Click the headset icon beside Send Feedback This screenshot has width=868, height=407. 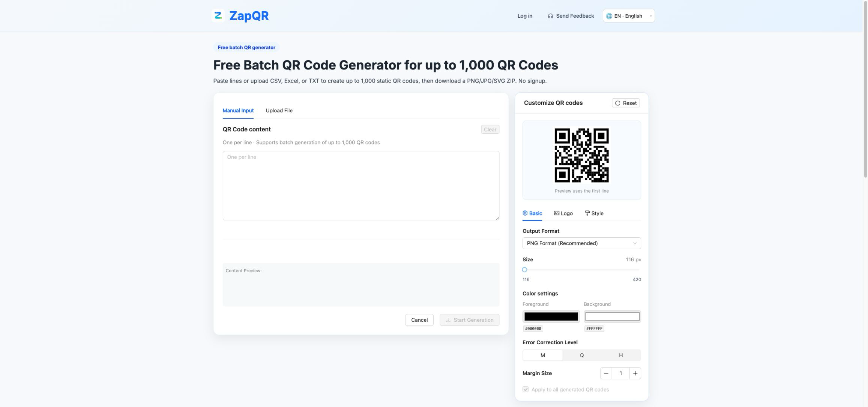click(x=550, y=16)
